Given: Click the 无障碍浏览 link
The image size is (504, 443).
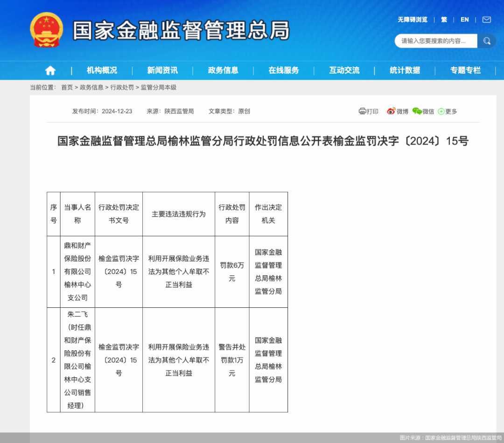Looking at the screenshot, I should [413, 20].
